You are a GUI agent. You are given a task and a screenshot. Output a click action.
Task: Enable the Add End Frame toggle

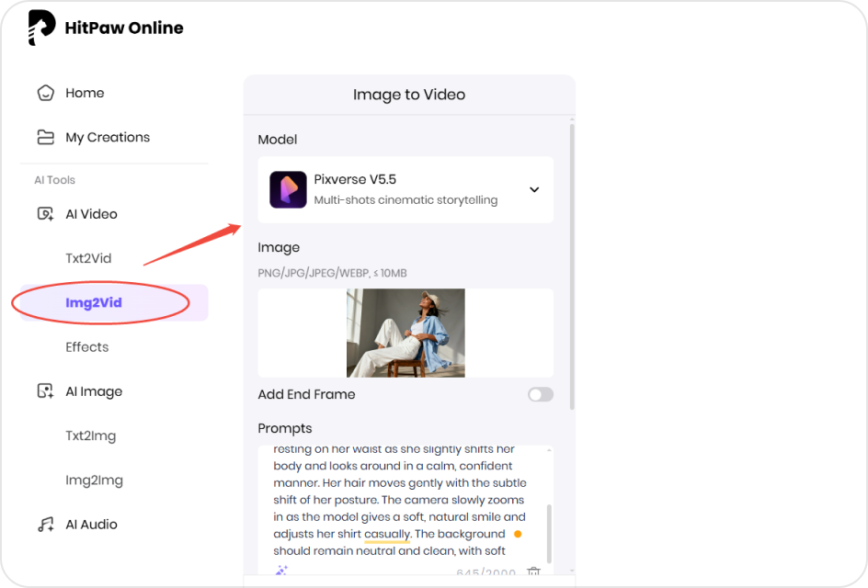click(541, 394)
